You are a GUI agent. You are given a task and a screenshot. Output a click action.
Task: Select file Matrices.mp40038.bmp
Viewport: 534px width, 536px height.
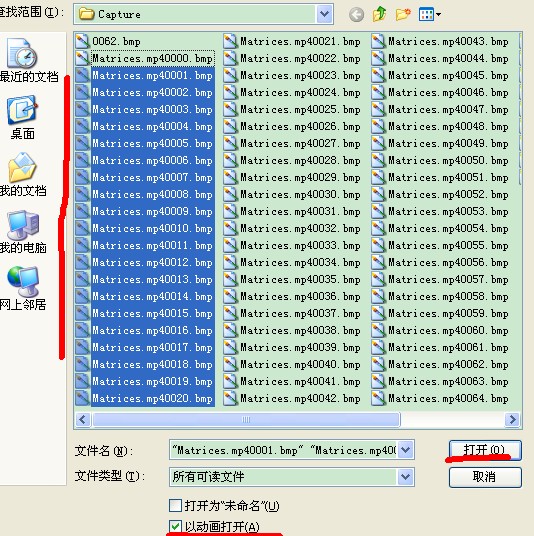[300, 330]
